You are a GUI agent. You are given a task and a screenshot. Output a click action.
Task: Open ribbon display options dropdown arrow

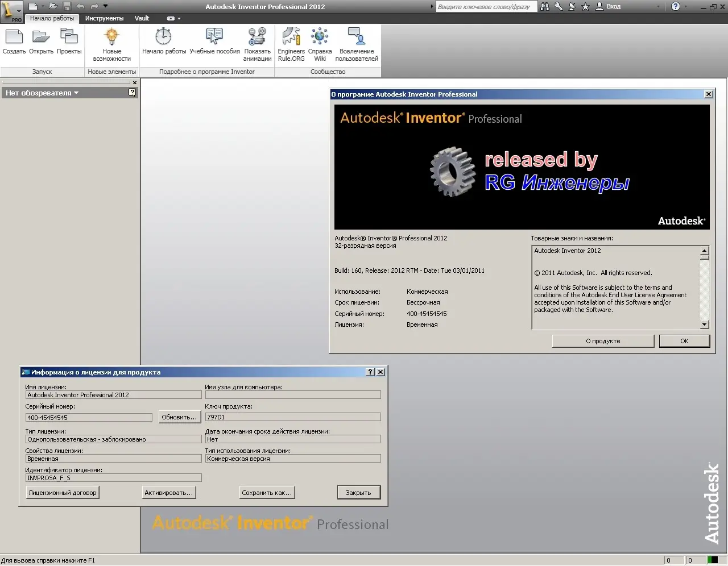pyautogui.click(x=179, y=19)
